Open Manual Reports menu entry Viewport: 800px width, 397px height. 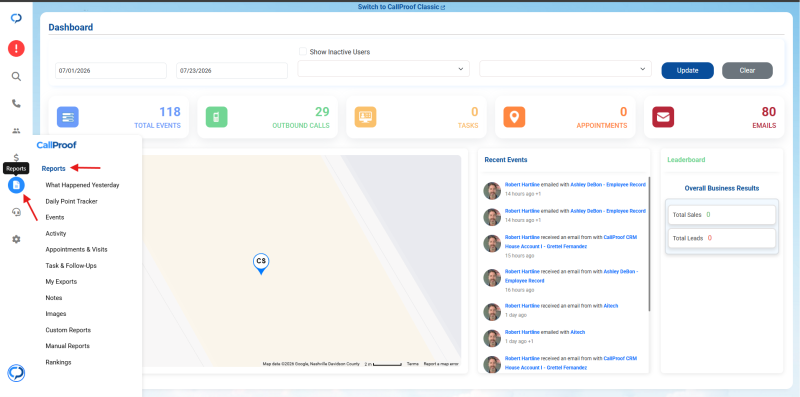click(68, 346)
